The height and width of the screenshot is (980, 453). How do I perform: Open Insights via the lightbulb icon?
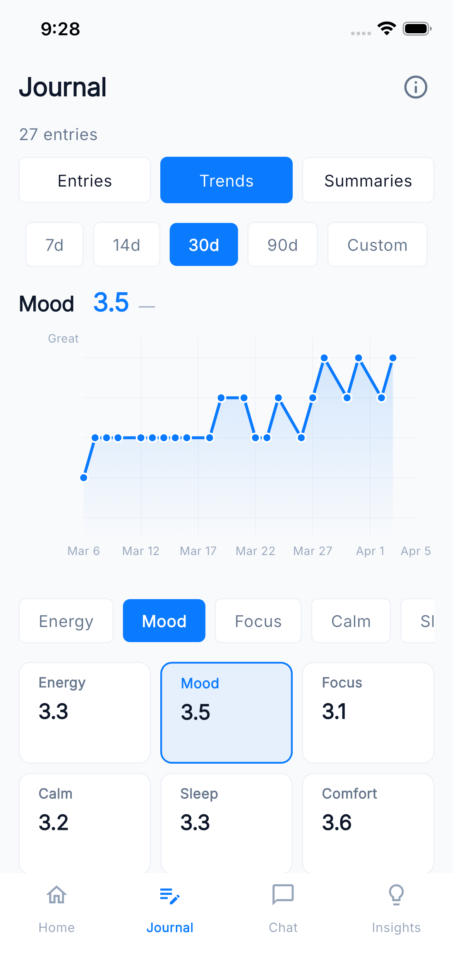tap(396, 895)
